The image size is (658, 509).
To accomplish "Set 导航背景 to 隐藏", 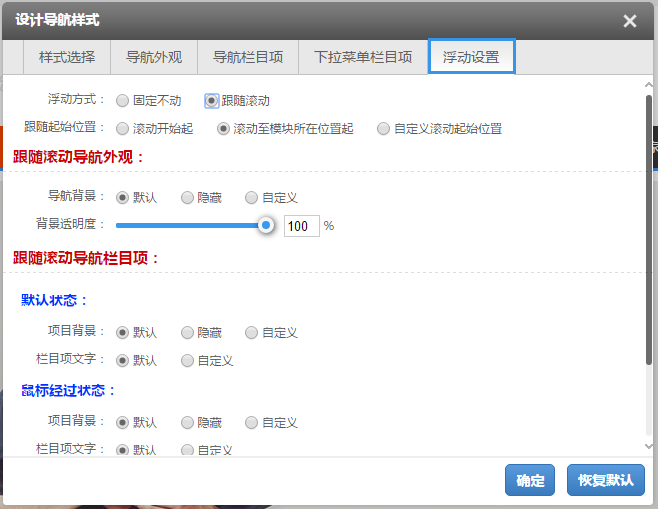I will point(187,198).
